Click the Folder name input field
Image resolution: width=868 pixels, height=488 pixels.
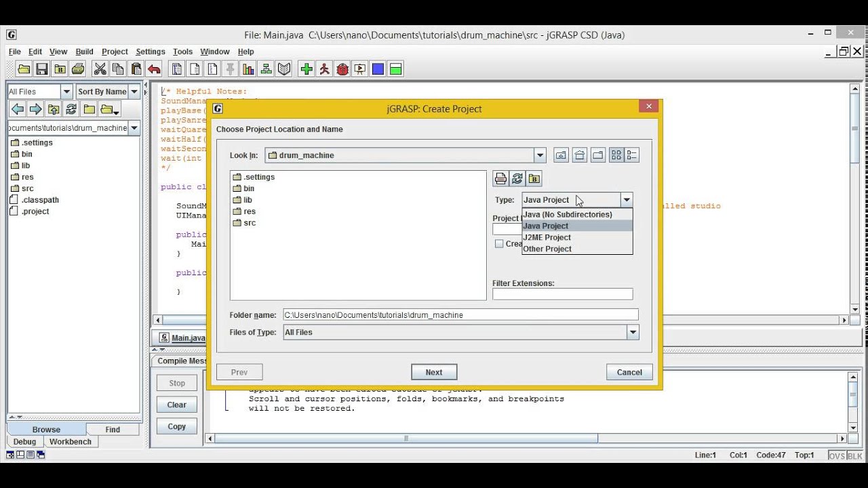point(460,315)
